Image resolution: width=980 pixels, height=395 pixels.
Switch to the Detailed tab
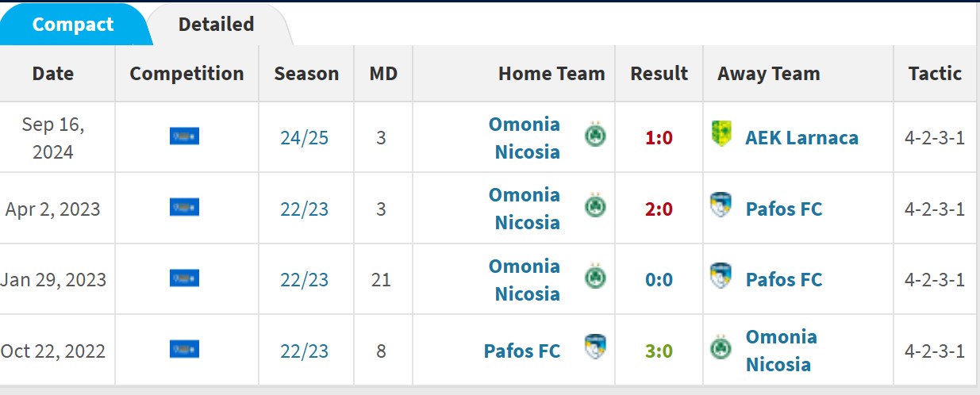click(216, 25)
